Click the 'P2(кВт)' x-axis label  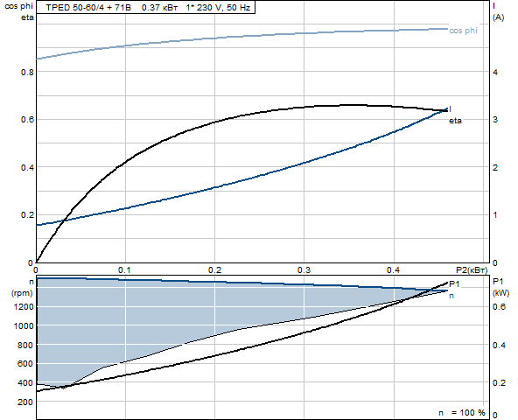[x=472, y=270]
